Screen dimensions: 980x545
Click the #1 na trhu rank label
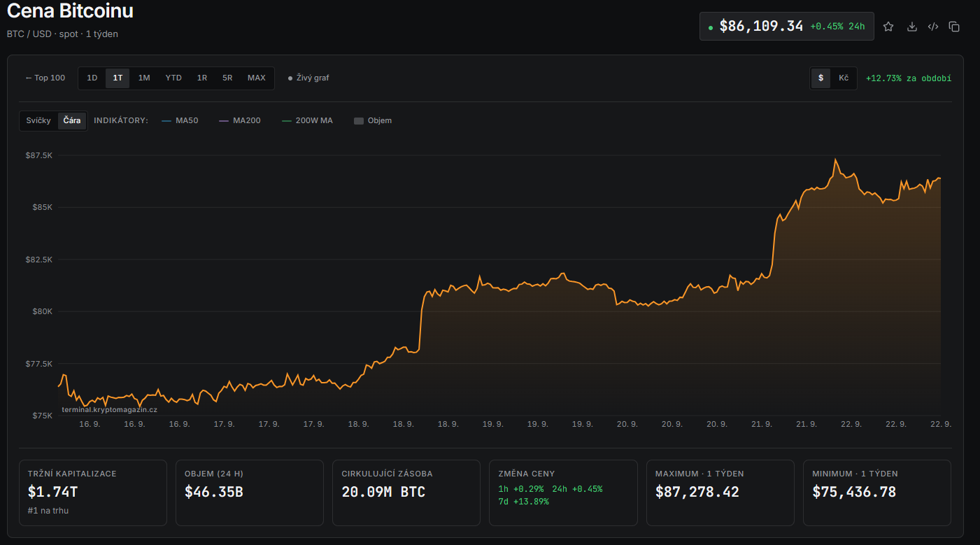(48, 511)
